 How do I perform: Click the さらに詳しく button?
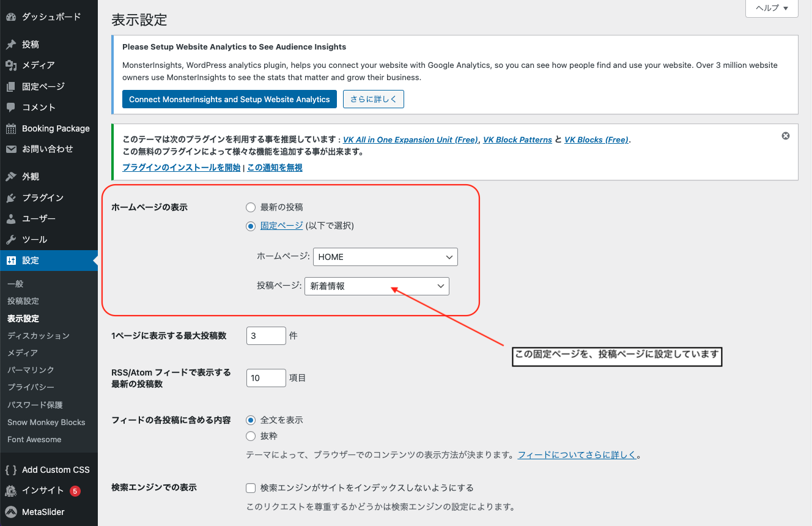(x=373, y=99)
